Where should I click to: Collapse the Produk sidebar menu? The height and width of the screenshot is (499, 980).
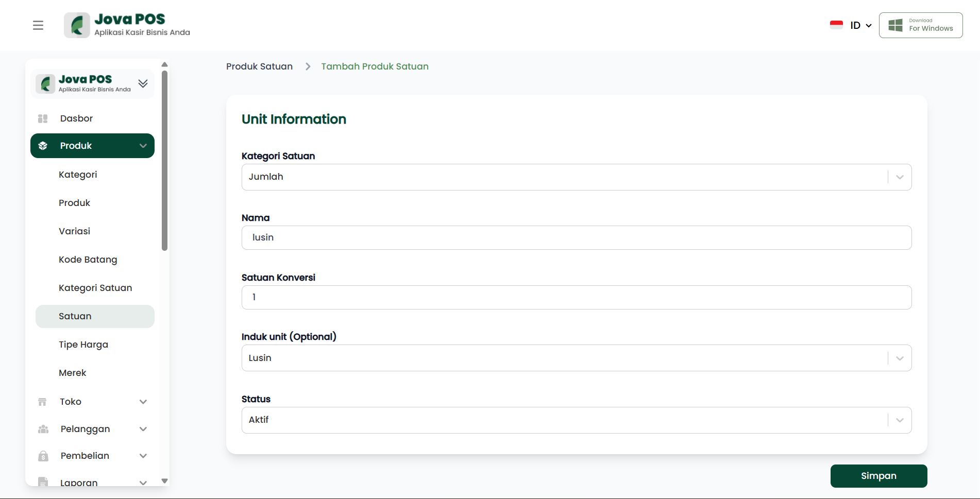pyautogui.click(x=143, y=146)
